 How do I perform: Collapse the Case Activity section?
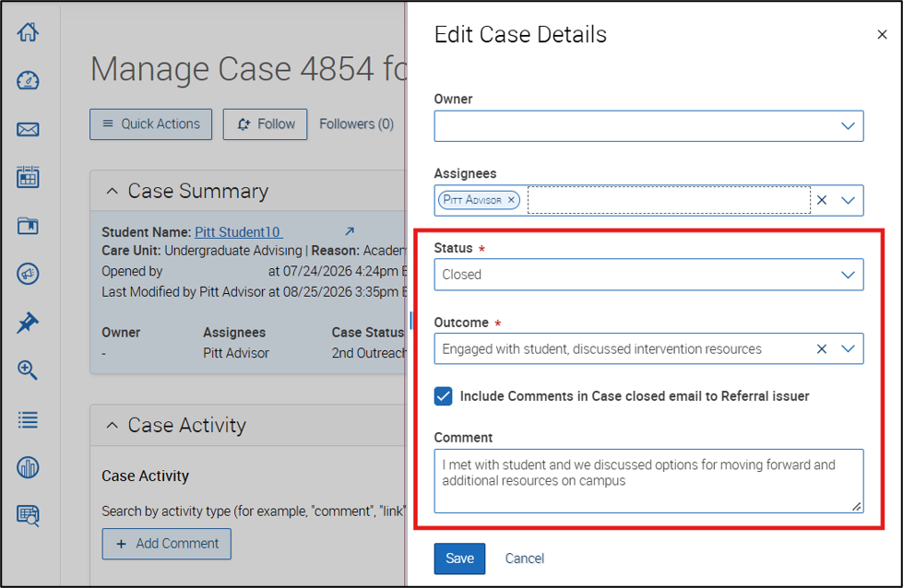point(113,425)
